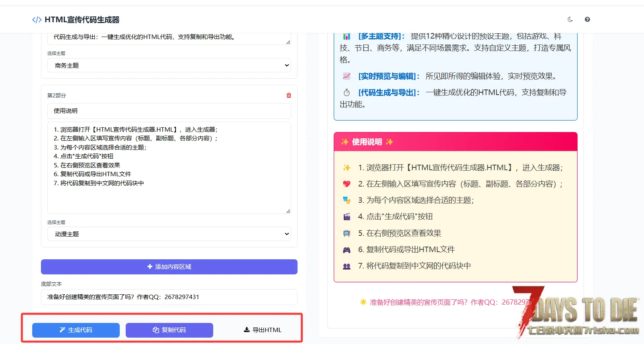The image size is (644, 344).
Task: Click the magic wand icon on 生成代码
Action: point(62,330)
